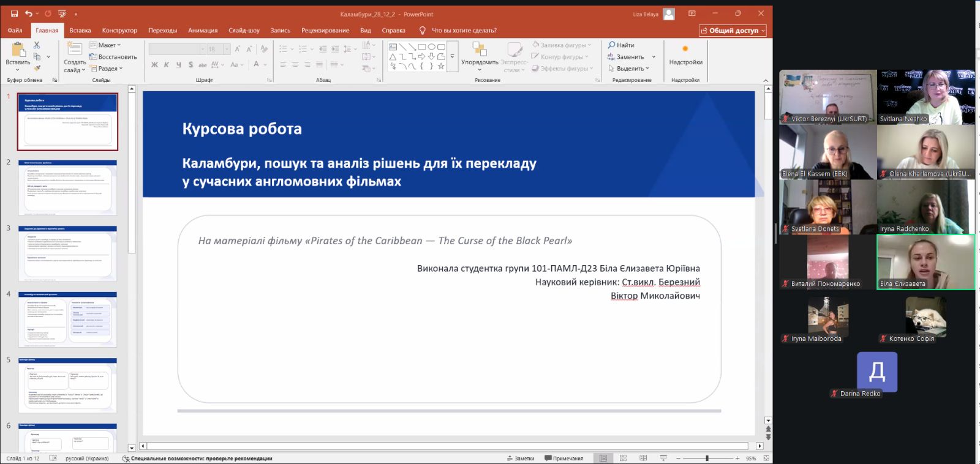This screenshot has width=980, height=464.
Task: Fit slide to current window icon
Action: tap(766, 458)
